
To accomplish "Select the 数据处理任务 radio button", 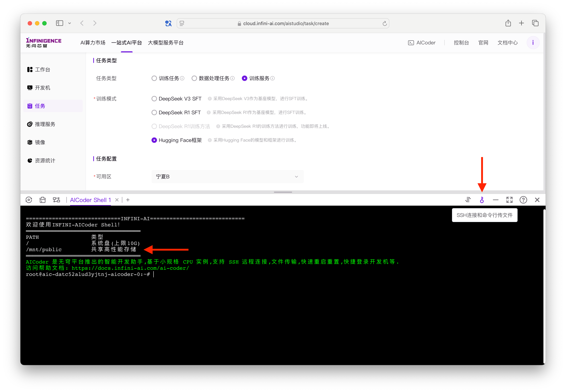I will pos(194,78).
